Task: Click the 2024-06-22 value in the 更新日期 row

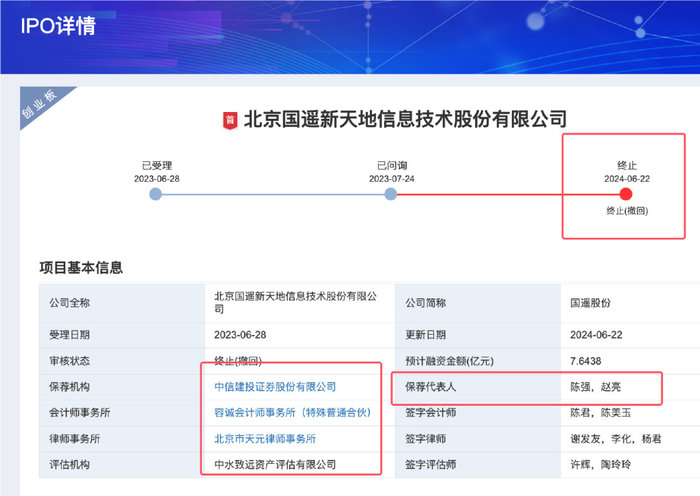Action: [x=596, y=335]
